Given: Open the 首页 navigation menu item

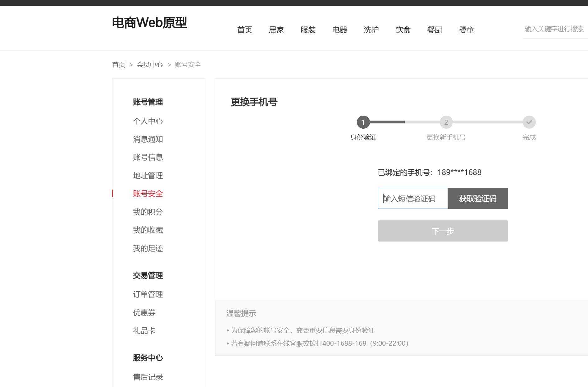Looking at the screenshot, I should [x=245, y=30].
